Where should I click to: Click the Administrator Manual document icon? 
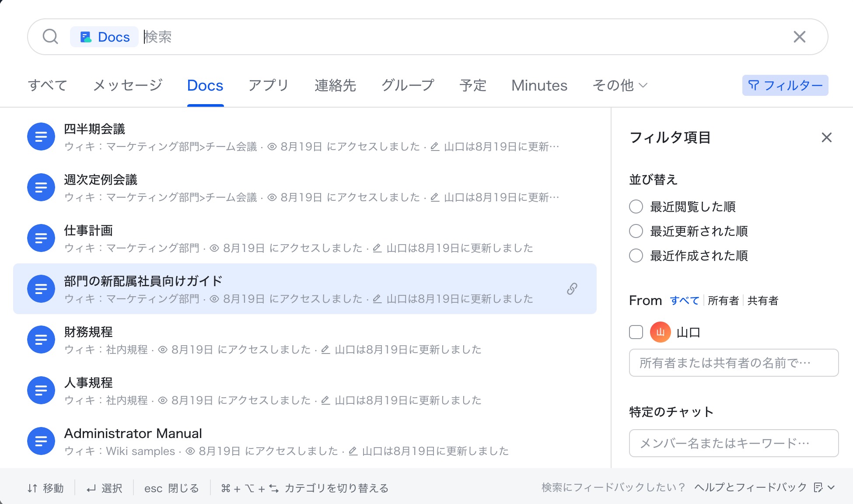[41, 441]
